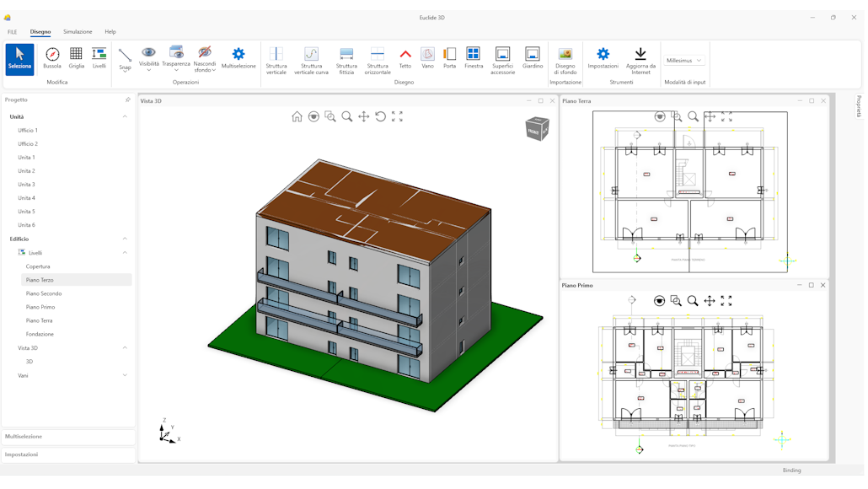Select the Struttura verticale tool
868x489 pixels.
pyautogui.click(x=276, y=61)
